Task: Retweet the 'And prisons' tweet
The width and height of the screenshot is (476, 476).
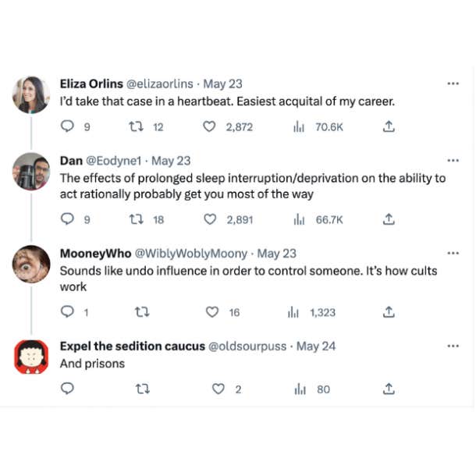Action: (142, 389)
